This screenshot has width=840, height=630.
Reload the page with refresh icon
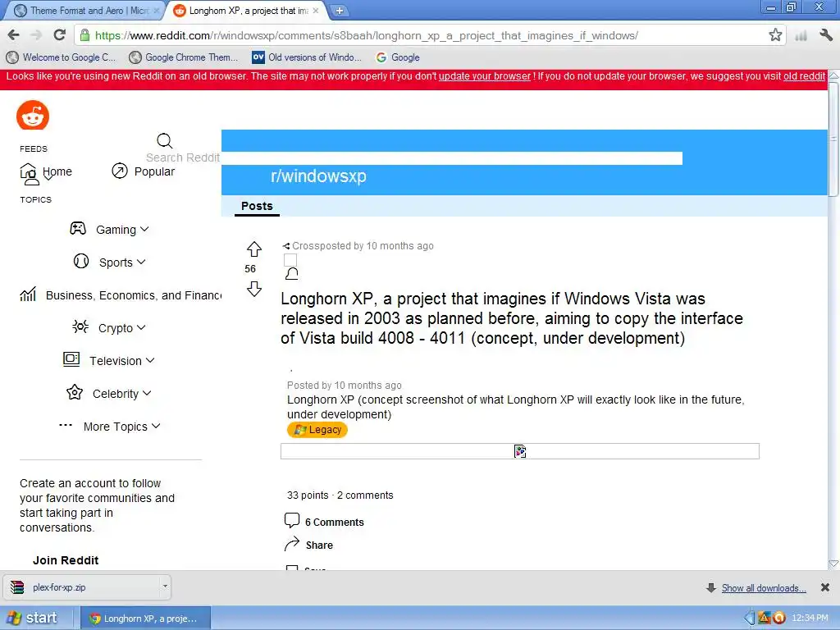coord(59,35)
